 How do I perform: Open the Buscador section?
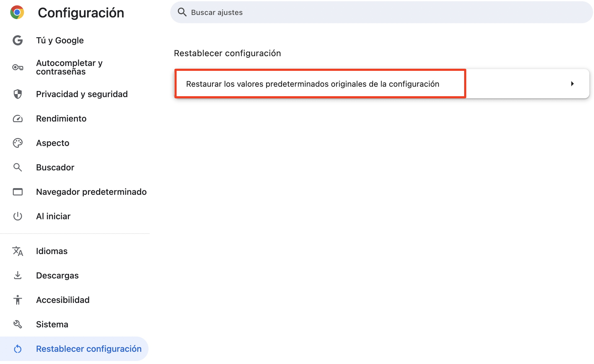click(55, 167)
